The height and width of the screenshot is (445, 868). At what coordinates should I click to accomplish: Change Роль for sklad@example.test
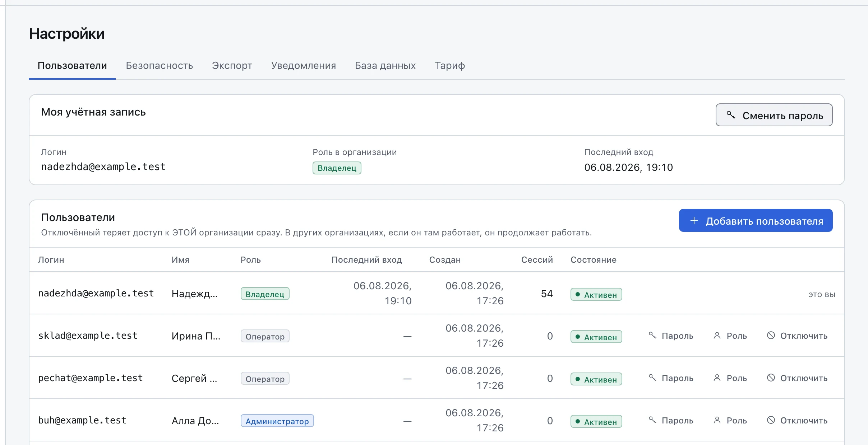point(730,336)
